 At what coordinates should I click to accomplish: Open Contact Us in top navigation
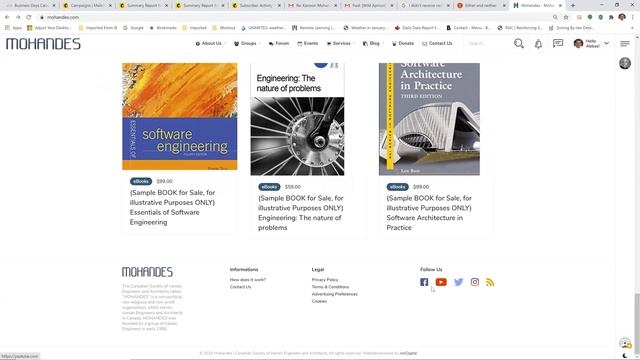437,43
